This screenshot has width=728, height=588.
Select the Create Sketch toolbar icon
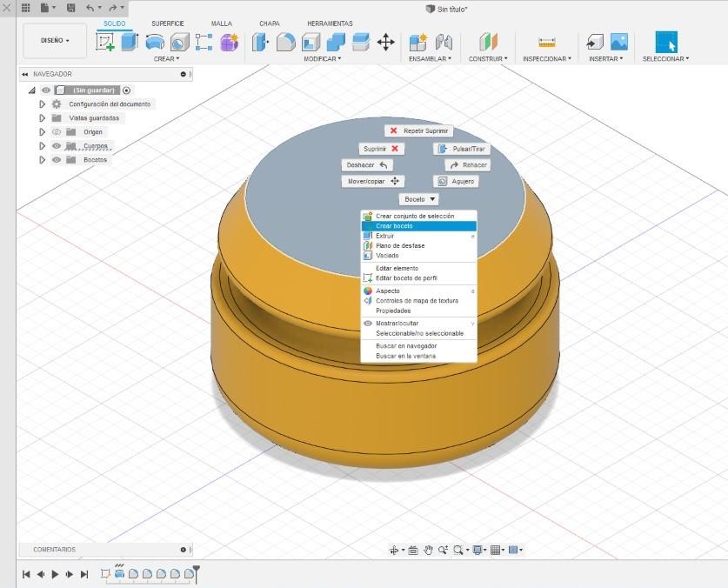point(105,42)
